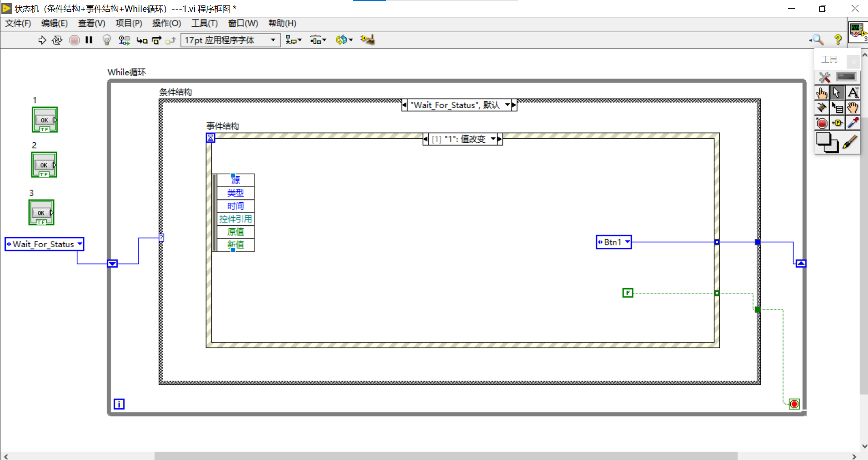The image size is (868, 460).
Task: Go to previous case in case selector
Action: pyautogui.click(x=404, y=105)
